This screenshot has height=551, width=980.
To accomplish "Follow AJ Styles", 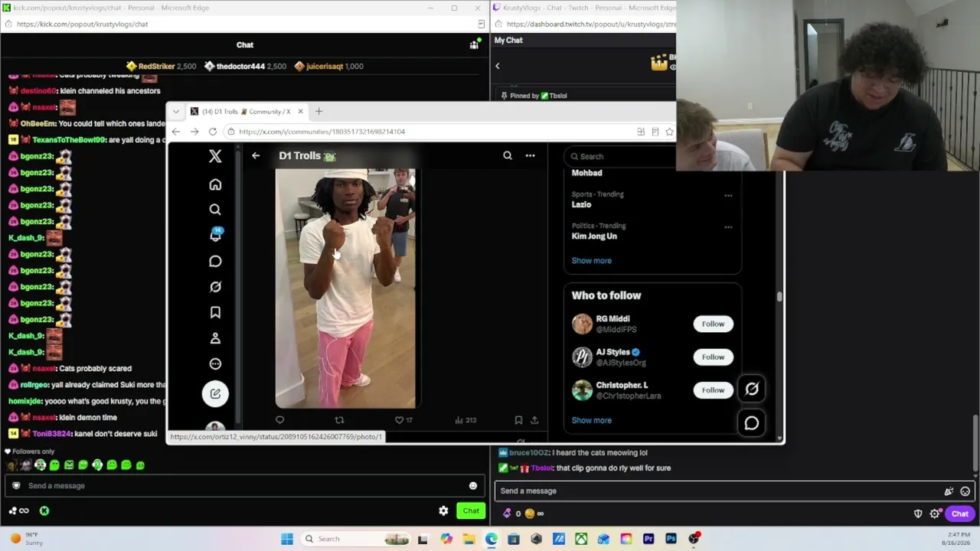I will [x=713, y=357].
